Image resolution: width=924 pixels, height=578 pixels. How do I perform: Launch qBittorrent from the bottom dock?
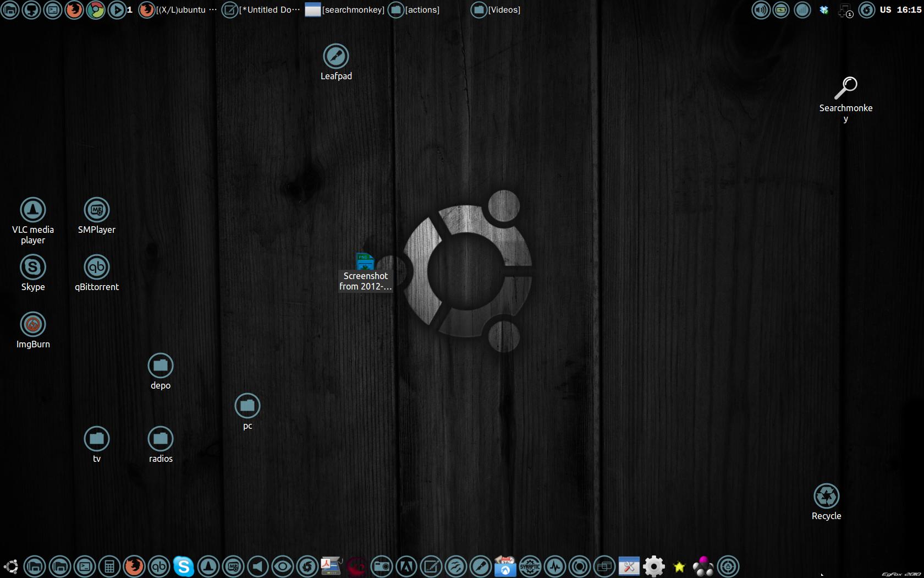(x=159, y=566)
